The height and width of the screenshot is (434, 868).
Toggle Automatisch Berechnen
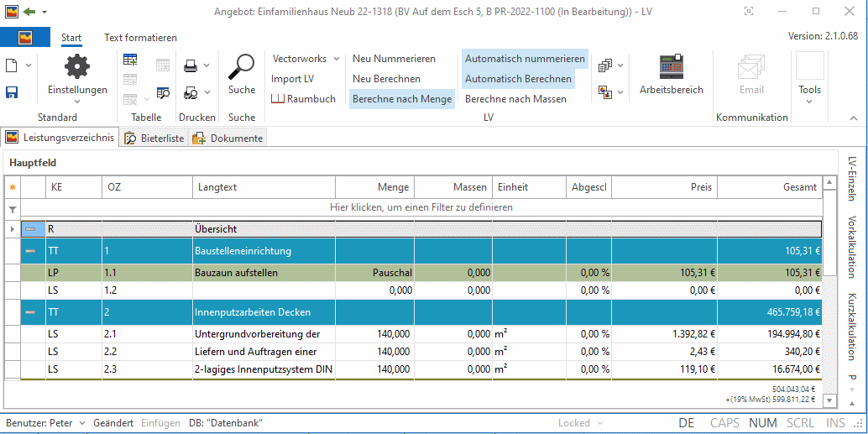[x=518, y=79]
